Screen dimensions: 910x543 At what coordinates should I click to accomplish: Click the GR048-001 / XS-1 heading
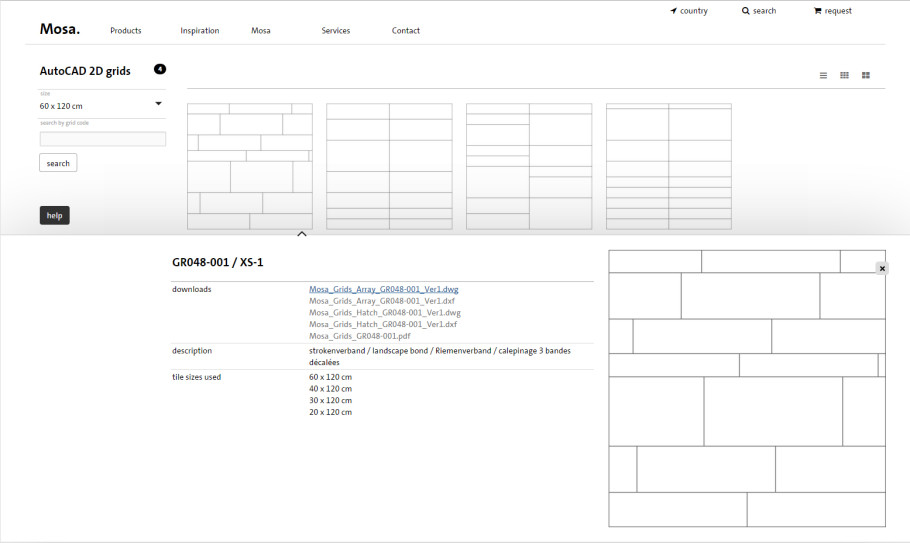tap(218, 262)
